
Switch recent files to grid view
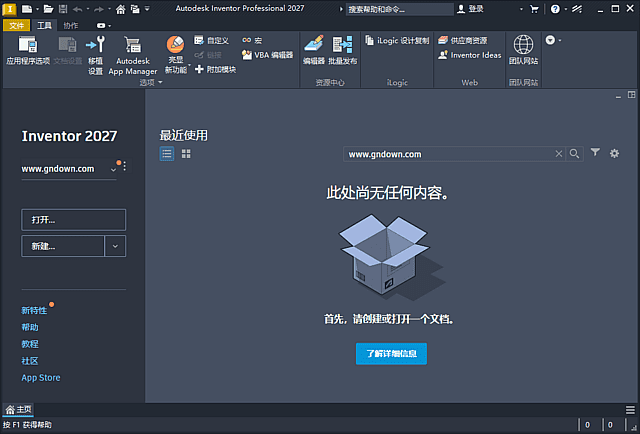(x=186, y=154)
